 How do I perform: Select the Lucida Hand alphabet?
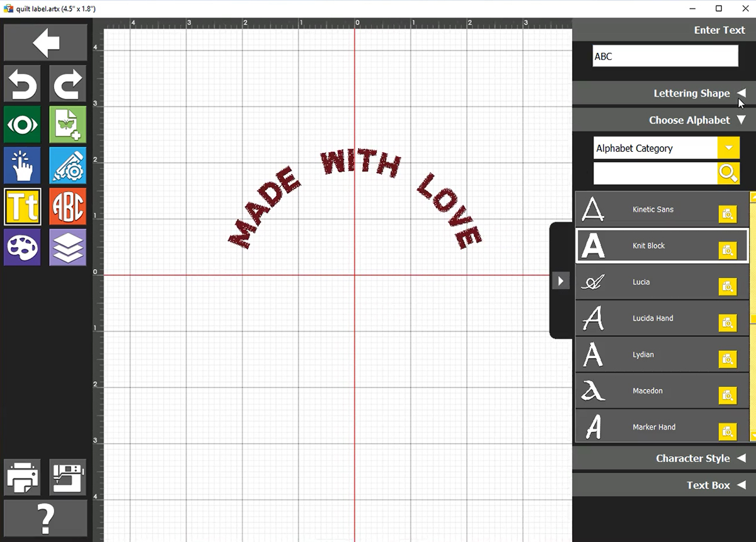652,318
